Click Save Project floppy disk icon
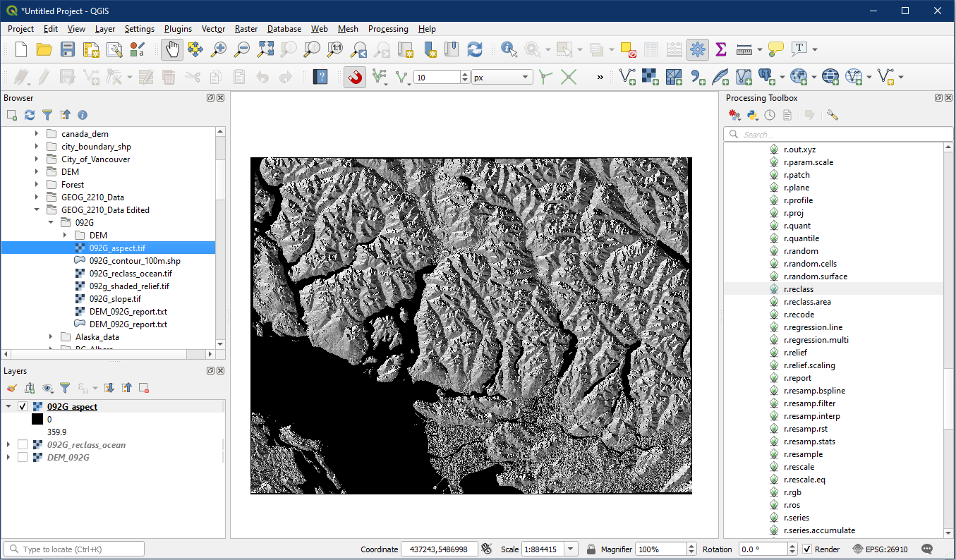The height and width of the screenshot is (560, 956). coord(67,49)
